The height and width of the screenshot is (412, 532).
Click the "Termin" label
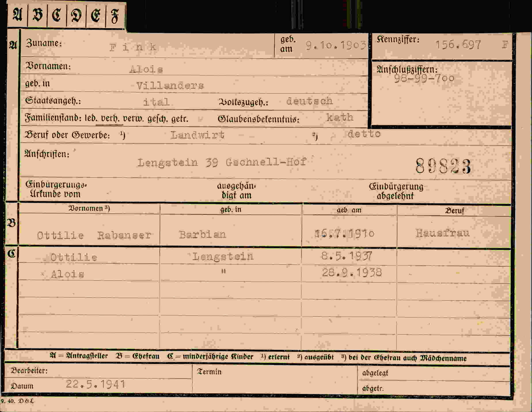pos(209,372)
